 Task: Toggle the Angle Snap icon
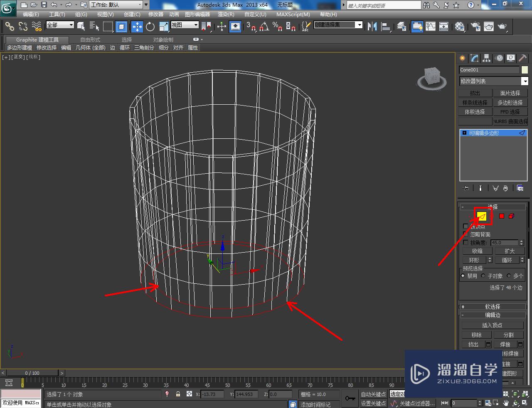click(264, 27)
